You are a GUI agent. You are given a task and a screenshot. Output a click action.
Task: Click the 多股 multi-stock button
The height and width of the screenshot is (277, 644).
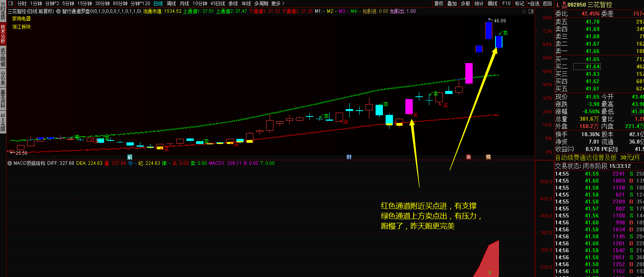click(x=466, y=3)
